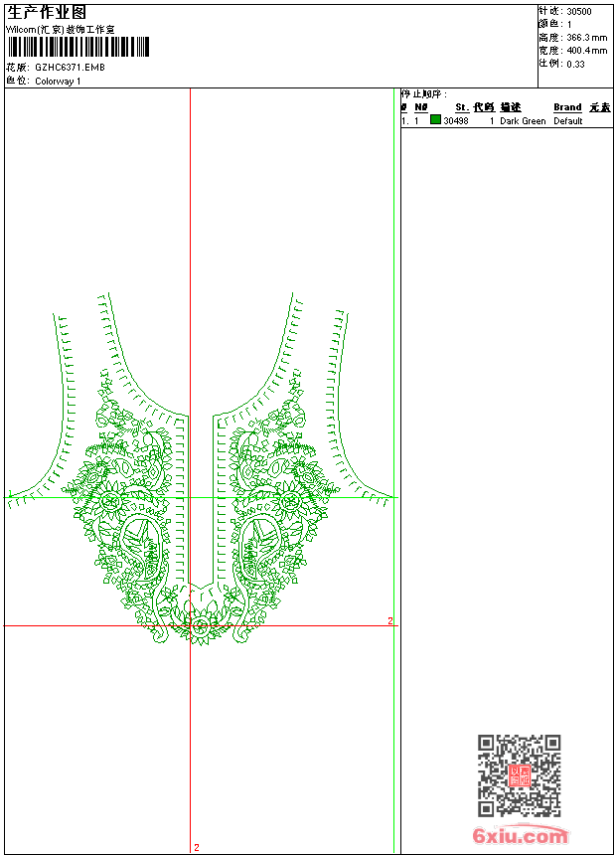The height and width of the screenshot is (855, 616).
Task: Select the title 生产作业图
Action: pyautogui.click(x=47, y=13)
